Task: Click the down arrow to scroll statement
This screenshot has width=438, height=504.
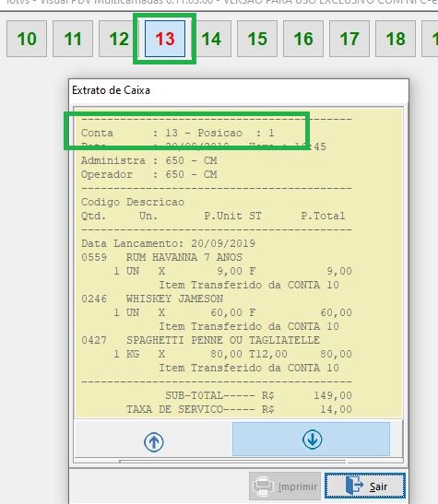Action: [312, 440]
